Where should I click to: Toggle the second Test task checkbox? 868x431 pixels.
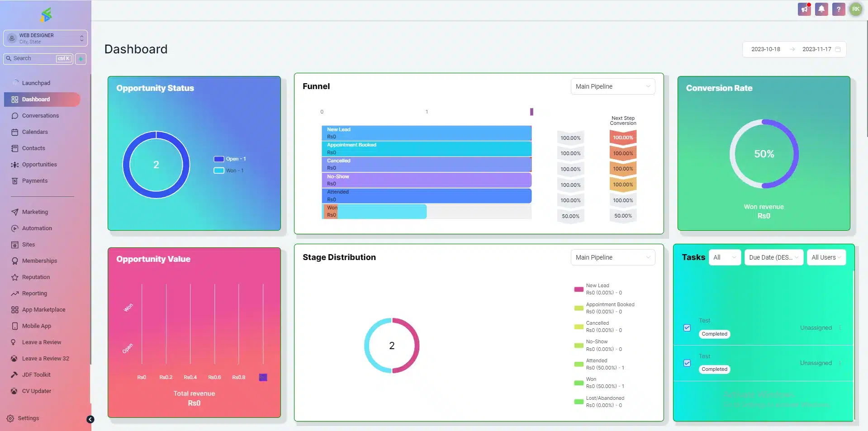tap(687, 363)
